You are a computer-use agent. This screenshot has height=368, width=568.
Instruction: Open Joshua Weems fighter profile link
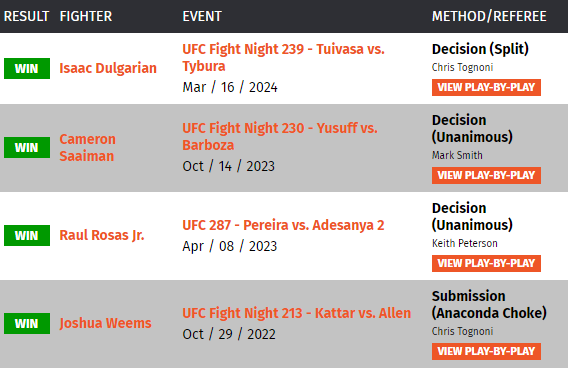tap(105, 323)
